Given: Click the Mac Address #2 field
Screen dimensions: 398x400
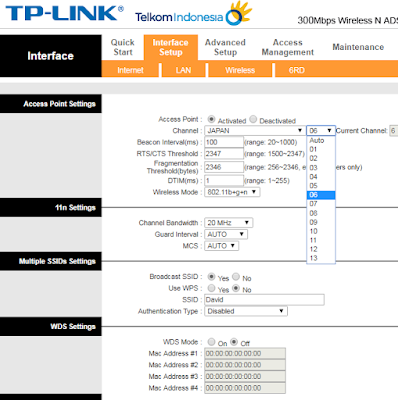Looking at the screenshot, I should (245, 365).
